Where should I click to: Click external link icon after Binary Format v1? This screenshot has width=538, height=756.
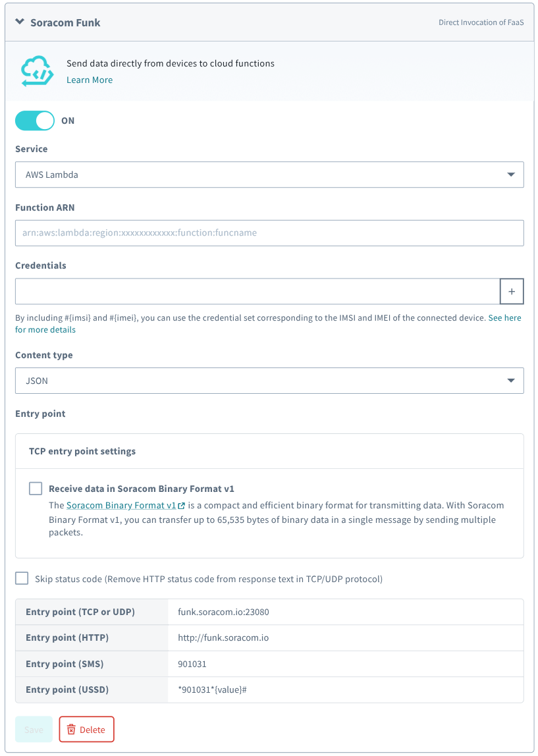click(x=181, y=506)
